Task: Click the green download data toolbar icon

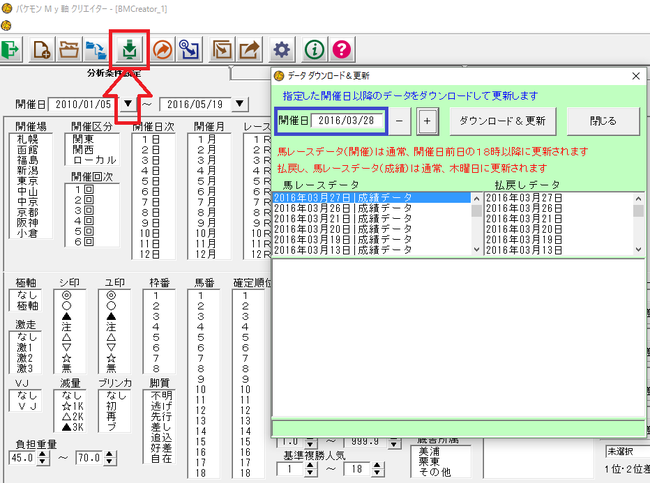Action: 129,50
